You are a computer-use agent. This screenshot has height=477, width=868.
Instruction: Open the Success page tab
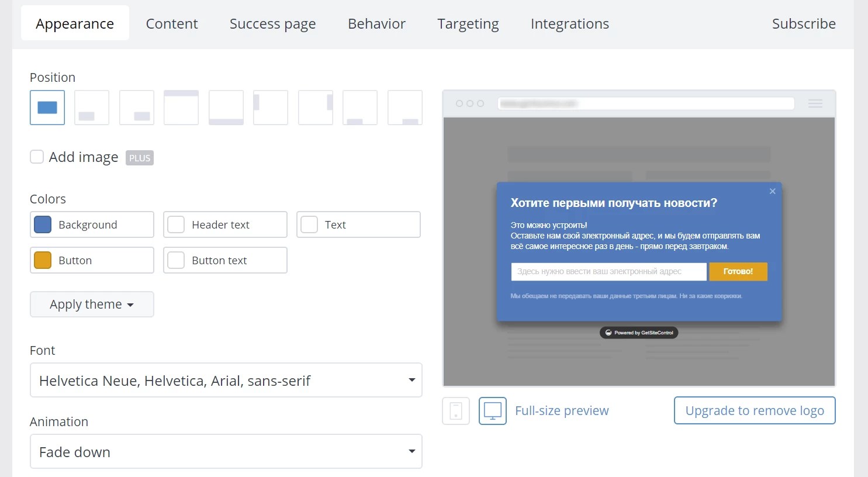coord(272,23)
